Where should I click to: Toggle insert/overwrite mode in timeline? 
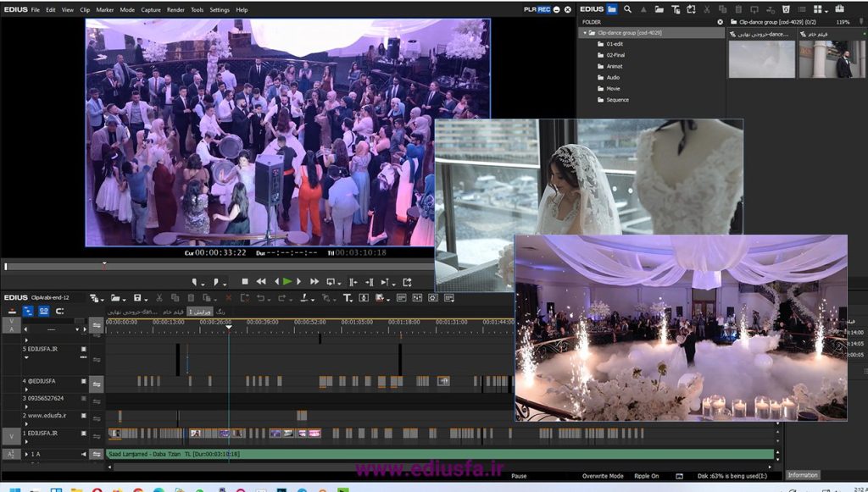(x=12, y=312)
